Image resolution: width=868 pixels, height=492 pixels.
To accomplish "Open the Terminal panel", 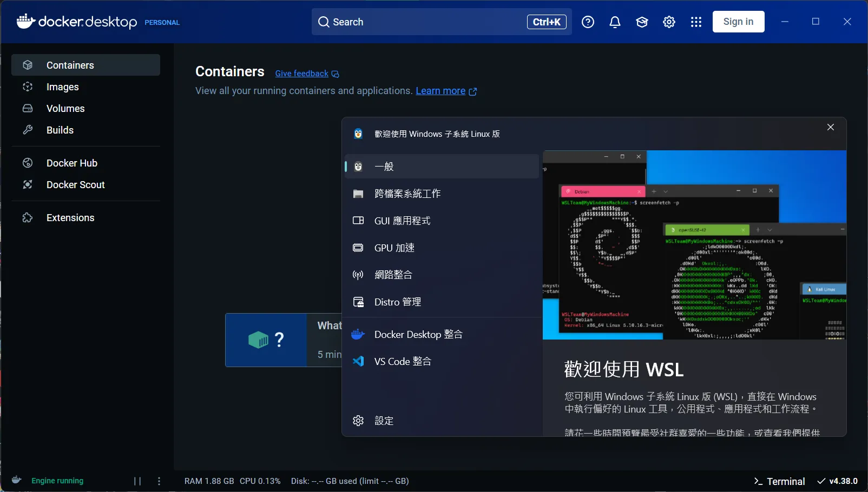I will (x=779, y=481).
